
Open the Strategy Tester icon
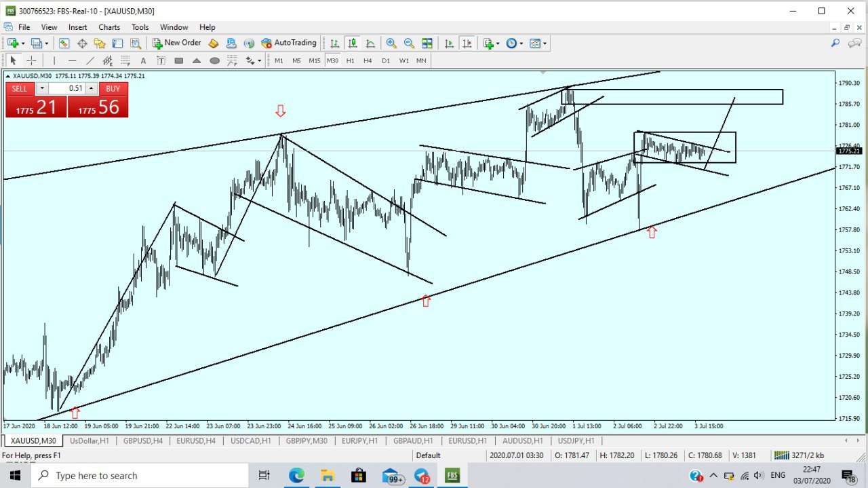click(135, 43)
